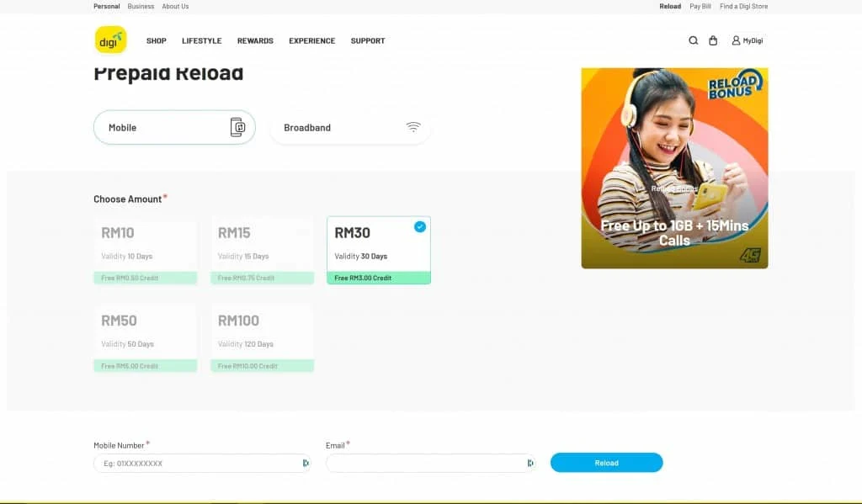The height and width of the screenshot is (504, 862).
Task: Choose the RM50 reload amount option
Action: coord(145,337)
